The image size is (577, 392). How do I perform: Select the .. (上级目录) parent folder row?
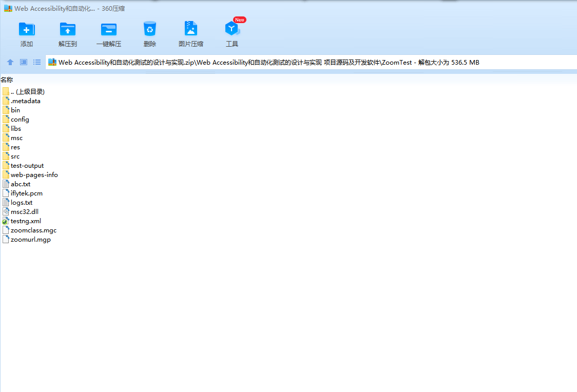tap(24, 91)
